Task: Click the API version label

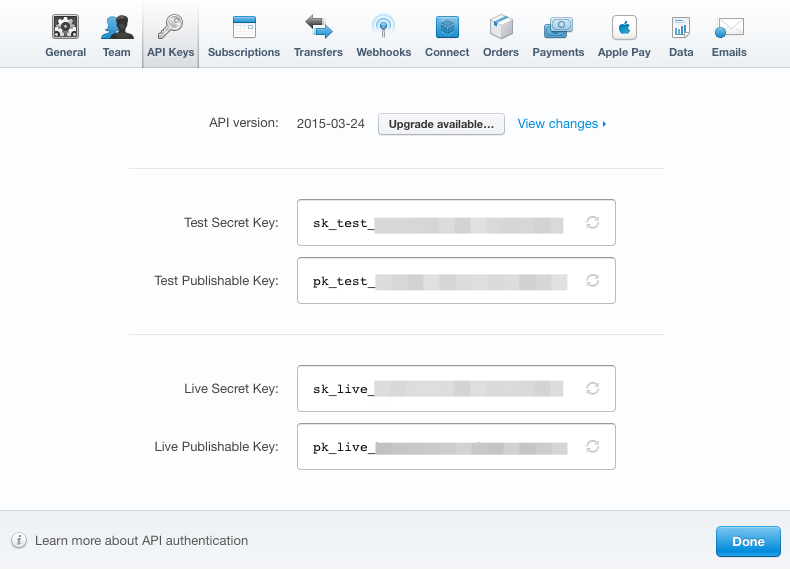Action: tap(244, 123)
